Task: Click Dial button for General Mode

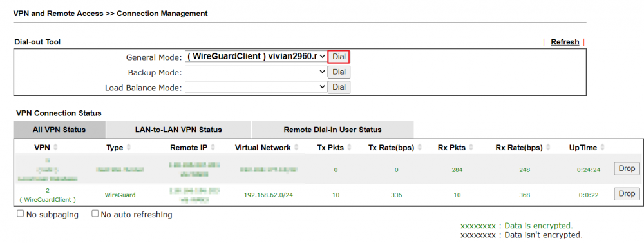Action: [339, 57]
